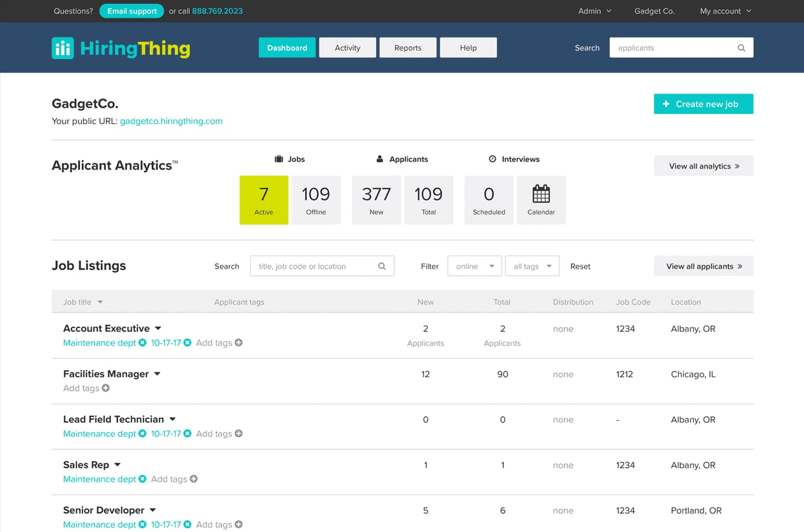804x532 pixels.
Task: Click the New column header
Action: pos(425,302)
